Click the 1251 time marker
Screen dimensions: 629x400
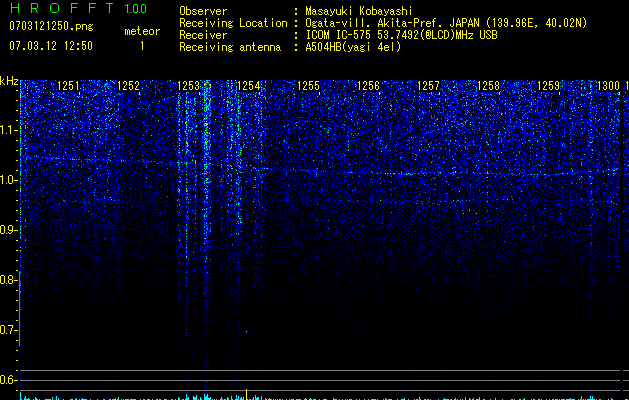[x=68, y=86]
